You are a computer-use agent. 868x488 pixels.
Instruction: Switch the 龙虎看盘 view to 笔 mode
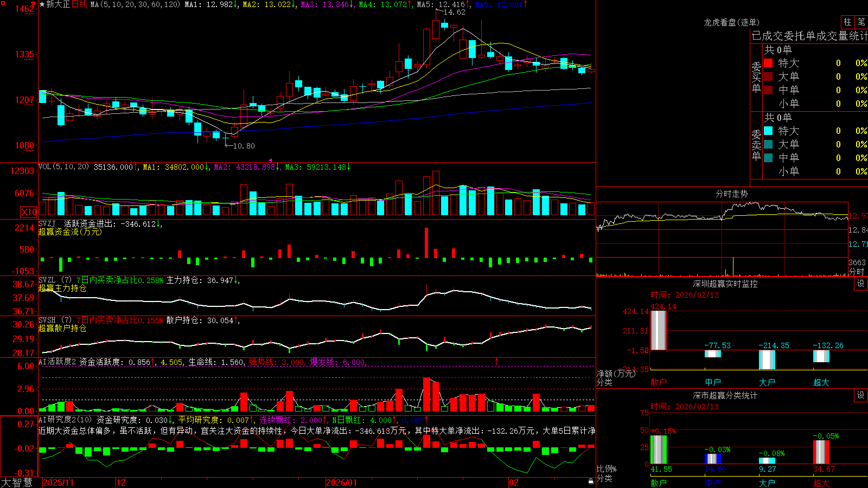pos(861,22)
